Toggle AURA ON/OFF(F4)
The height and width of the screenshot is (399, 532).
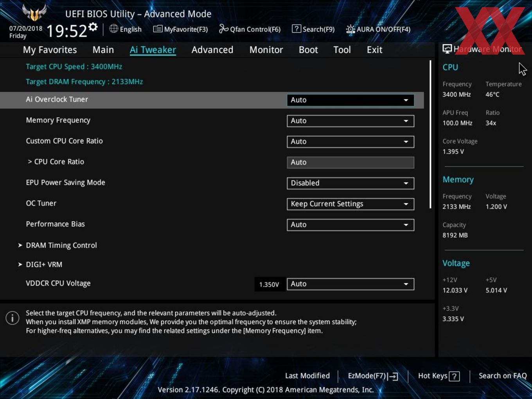[378, 29]
